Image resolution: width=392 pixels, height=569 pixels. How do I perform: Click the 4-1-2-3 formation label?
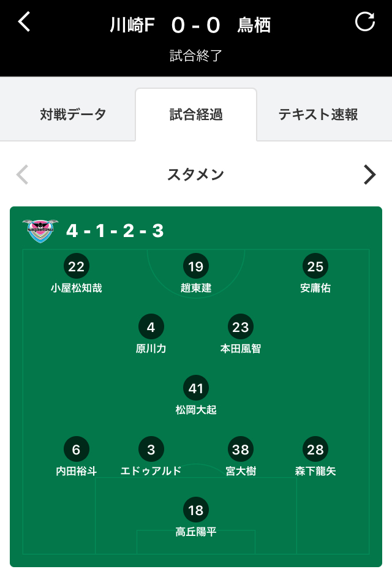tap(115, 231)
